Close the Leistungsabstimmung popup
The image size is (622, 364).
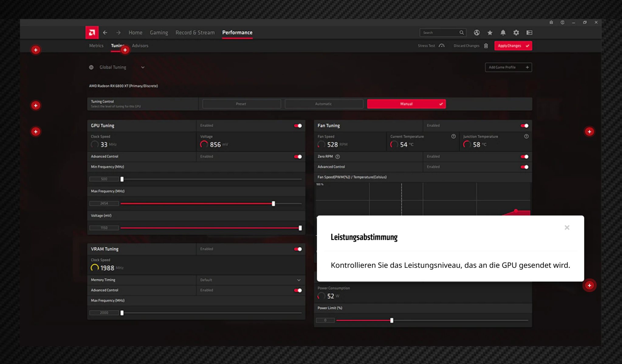567,228
